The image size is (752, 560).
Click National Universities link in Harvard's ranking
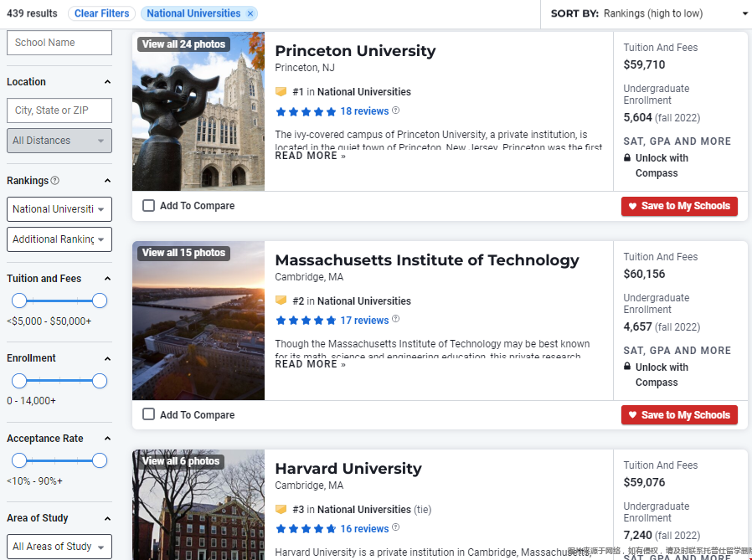(x=364, y=509)
